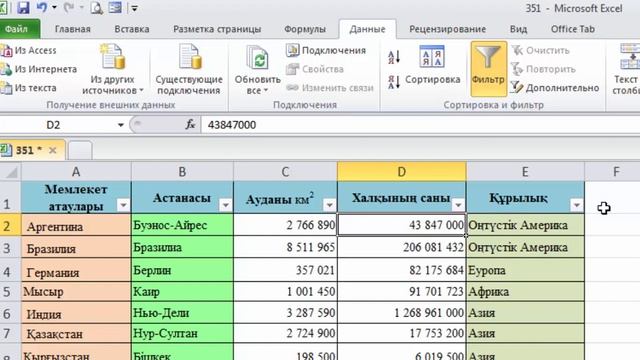Open the Сортировка dialog

[432, 65]
